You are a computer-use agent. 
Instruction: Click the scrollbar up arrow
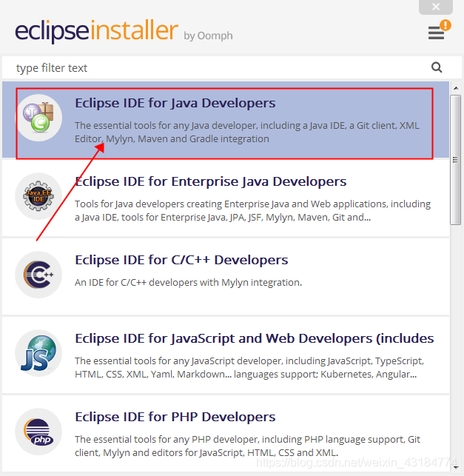456,88
